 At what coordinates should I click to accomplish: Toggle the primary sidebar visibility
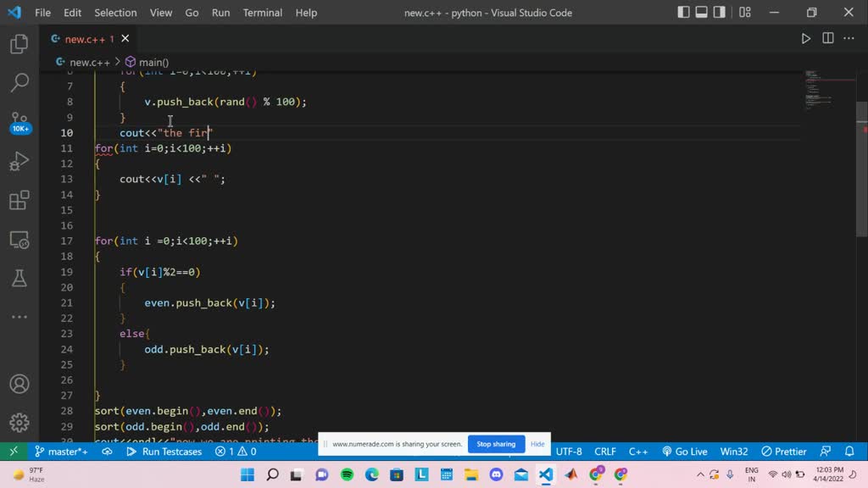point(682,12)
